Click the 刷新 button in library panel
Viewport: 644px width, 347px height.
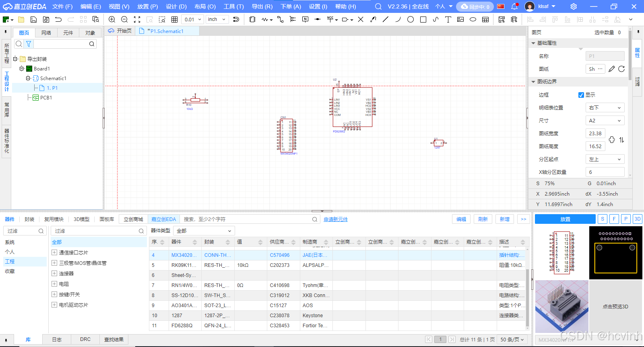click(483, 219)
